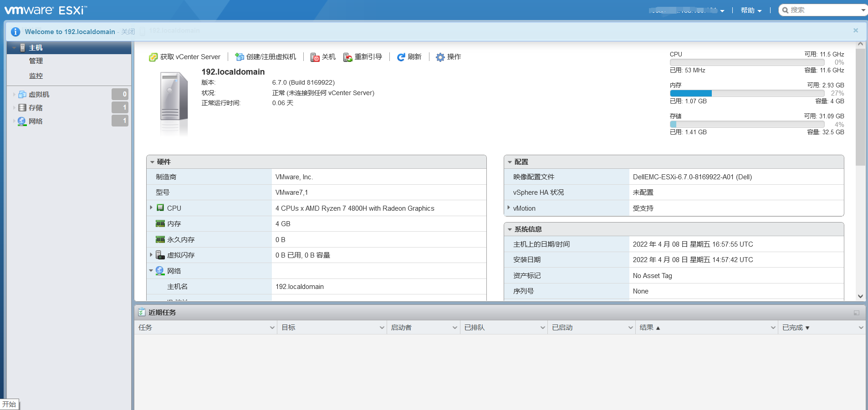Click the VMware ESXi logo
This screenshot has height=410, width=868.
[46, 10]
